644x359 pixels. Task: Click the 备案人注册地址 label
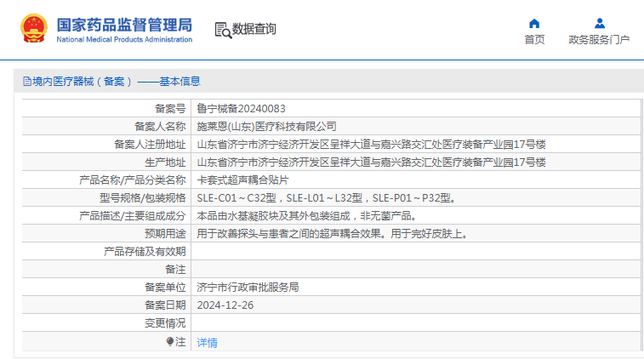[x=150, y=144]
